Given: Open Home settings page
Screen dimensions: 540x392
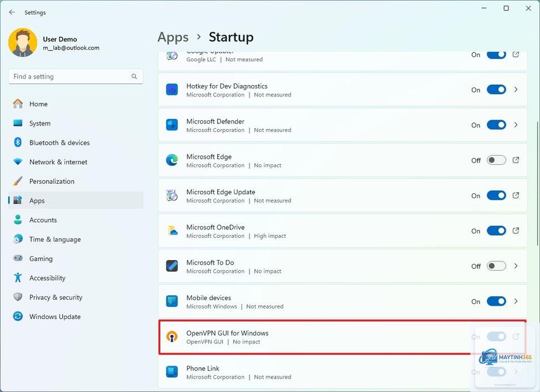Looking at the screenshot, I should tap(76, 104).
